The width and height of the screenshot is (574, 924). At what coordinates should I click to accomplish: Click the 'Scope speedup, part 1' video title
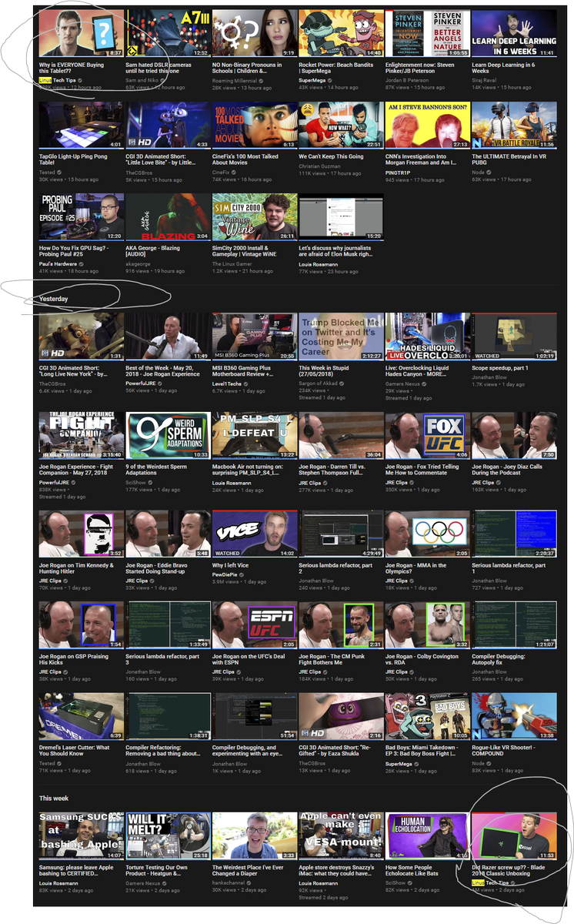[500, 368]
